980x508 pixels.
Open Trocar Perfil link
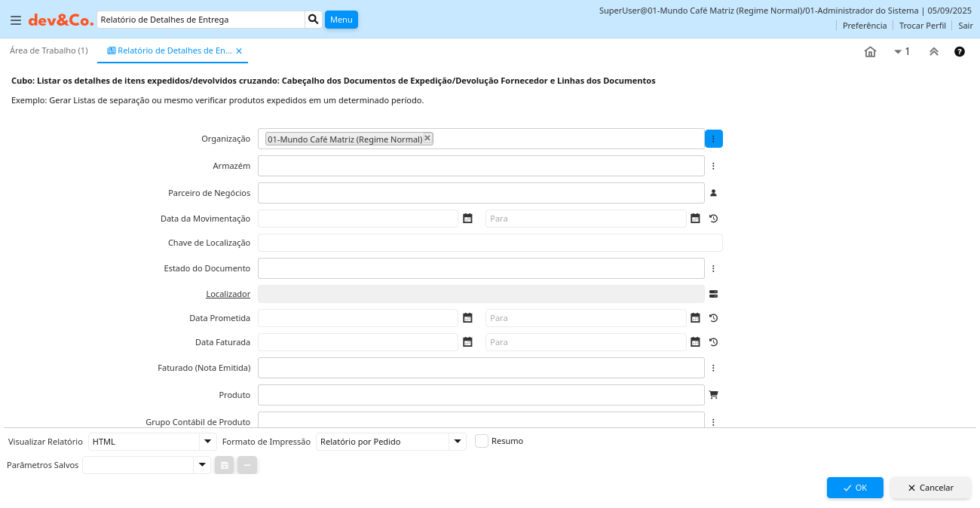point(922,26)
